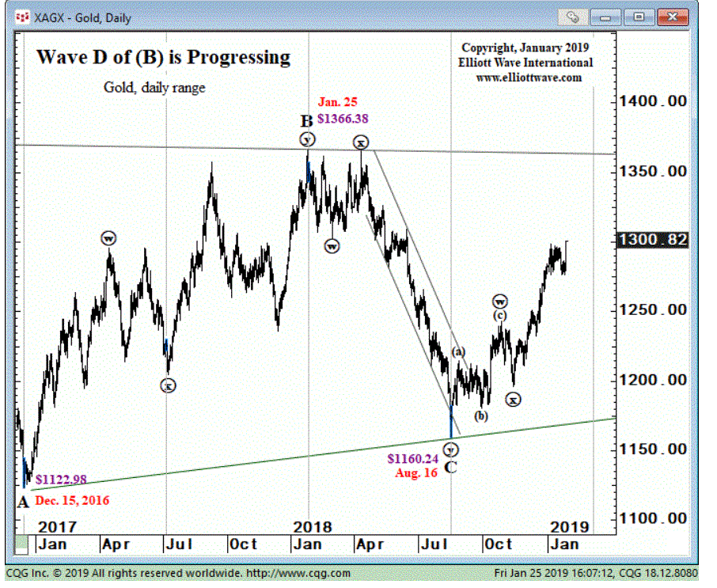Click the small green box left of time axis
This screenshot has height=588, width=717.
point(21,544)
